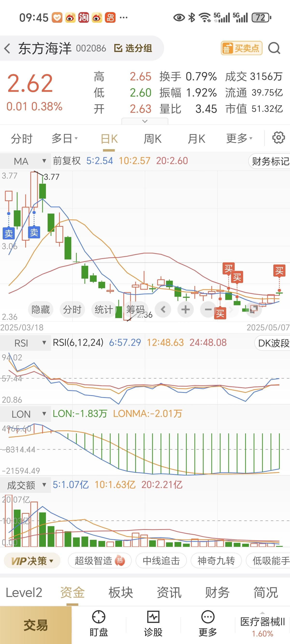The width and height of the screenshot is (290, 644).
Task: Open the 成交额 turnover indicator dropdown
Action: pyautogui.click(x=25, y=485)
